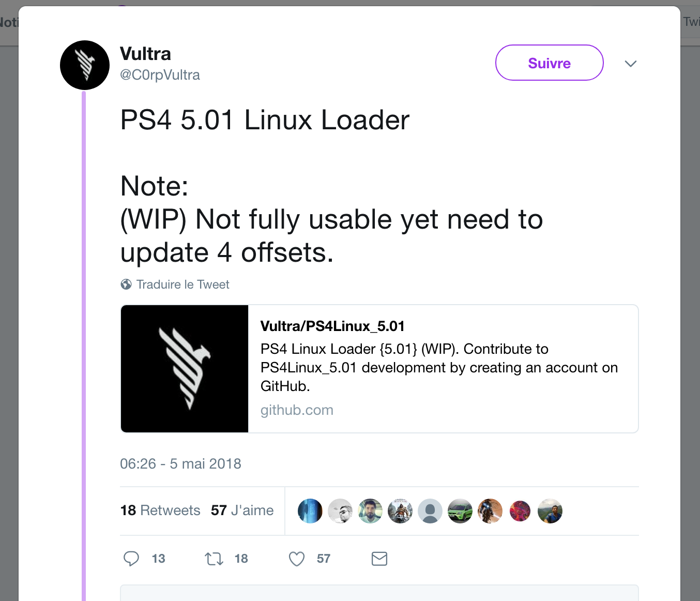Click the globe icon beside Traduire le Tweet
Image resolution: width=700 pixels, height=601 pixels.
coord(126,284)
